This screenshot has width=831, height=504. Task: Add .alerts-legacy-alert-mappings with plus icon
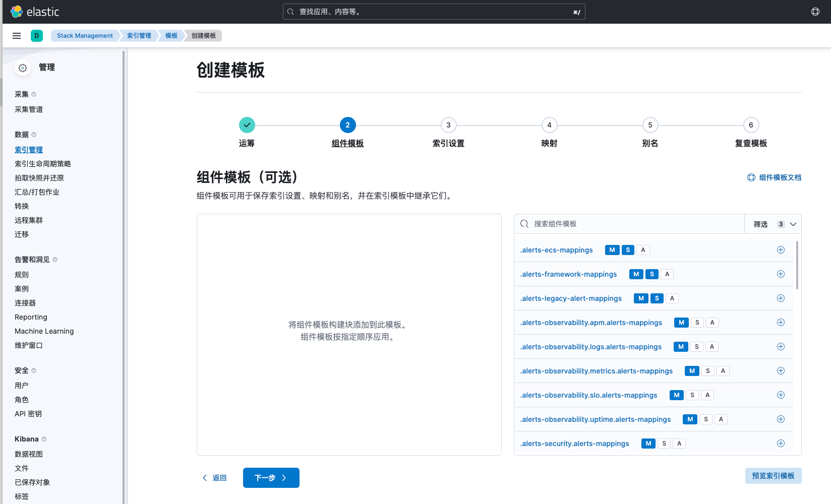(x=781, y=298)
